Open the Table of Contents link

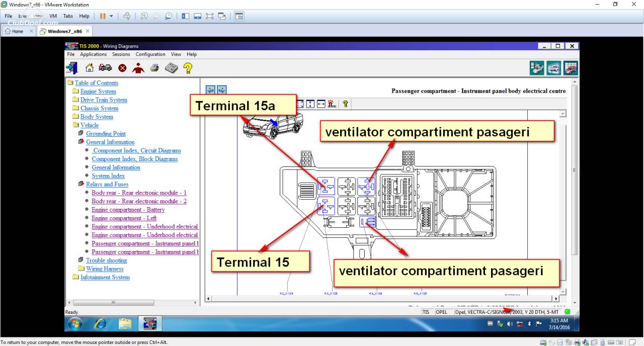[97, 83]
